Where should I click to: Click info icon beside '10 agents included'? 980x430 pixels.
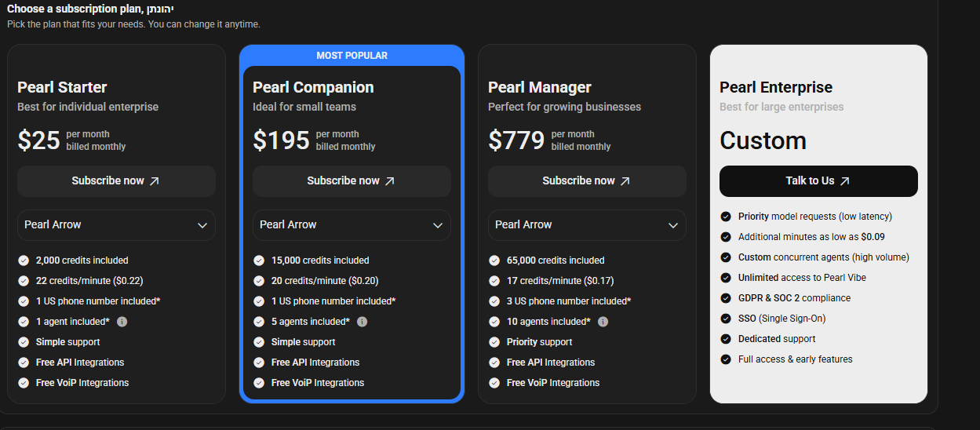pyautogui.click(x=603, y=322)
